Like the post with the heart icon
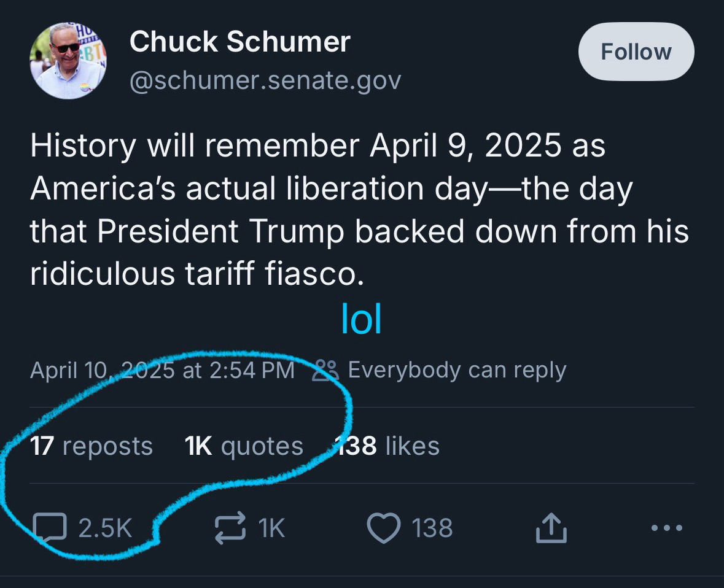The height and width of the screenshot is (588, 724). pyautogui.click(x=384, y=528)
